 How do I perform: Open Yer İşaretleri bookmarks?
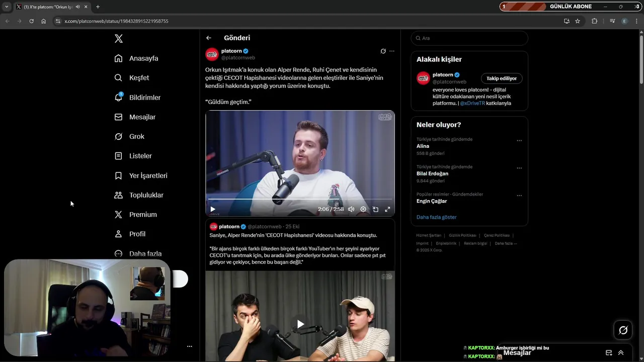tap(141, 175)
